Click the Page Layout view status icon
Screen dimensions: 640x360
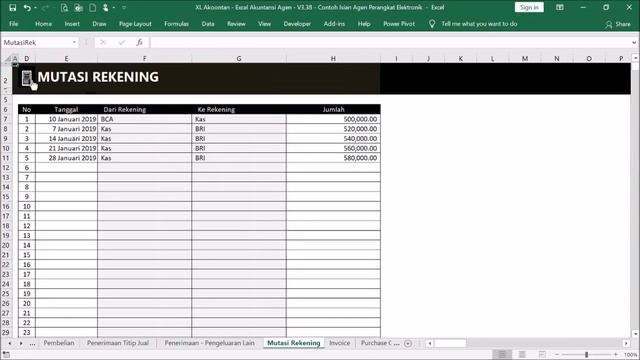tap(522, 354)
